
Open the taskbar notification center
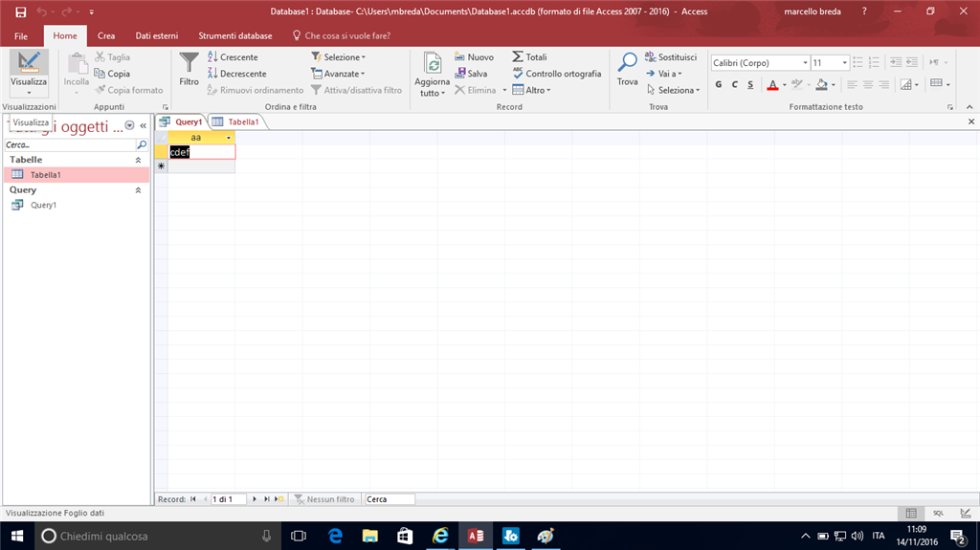(957, 536)
